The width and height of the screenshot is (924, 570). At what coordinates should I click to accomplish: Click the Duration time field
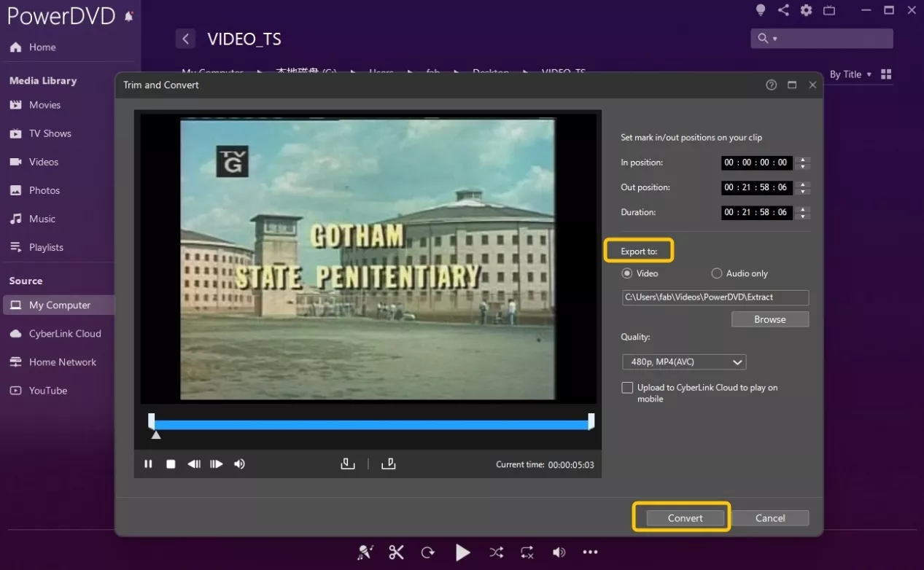point(756,212)
